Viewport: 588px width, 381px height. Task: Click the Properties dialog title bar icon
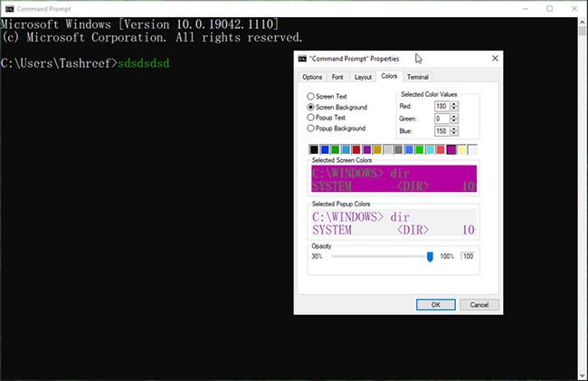pos(302,59)
